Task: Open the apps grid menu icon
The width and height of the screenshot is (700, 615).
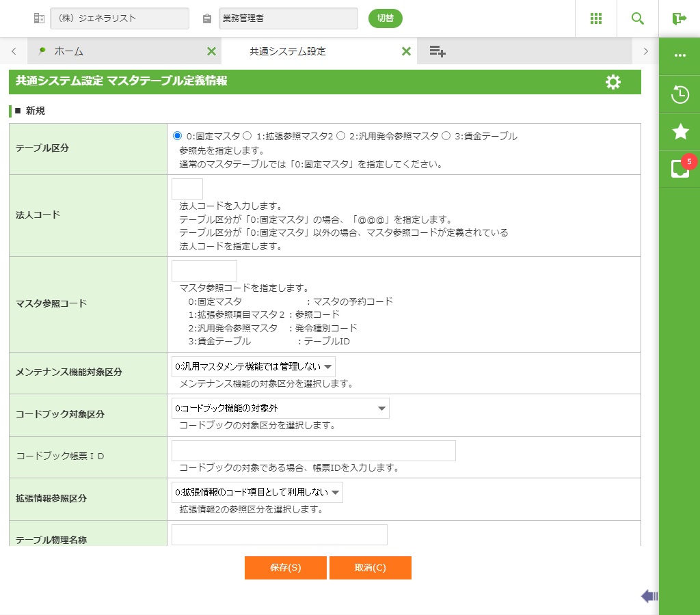Action: (x=595, y=18)
